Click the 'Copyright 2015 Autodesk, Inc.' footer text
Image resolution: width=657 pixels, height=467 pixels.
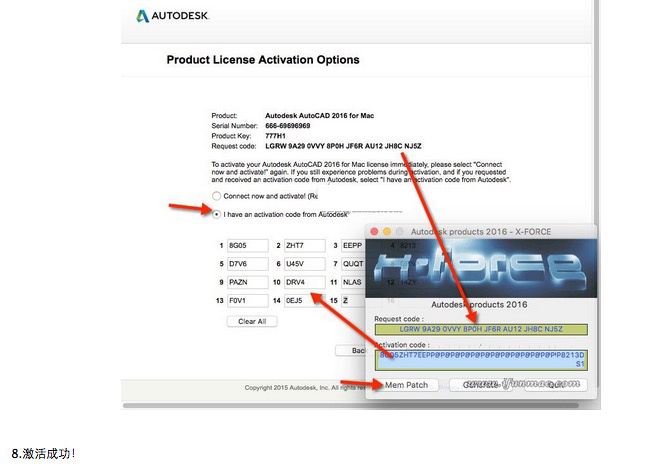click(305, 388)
